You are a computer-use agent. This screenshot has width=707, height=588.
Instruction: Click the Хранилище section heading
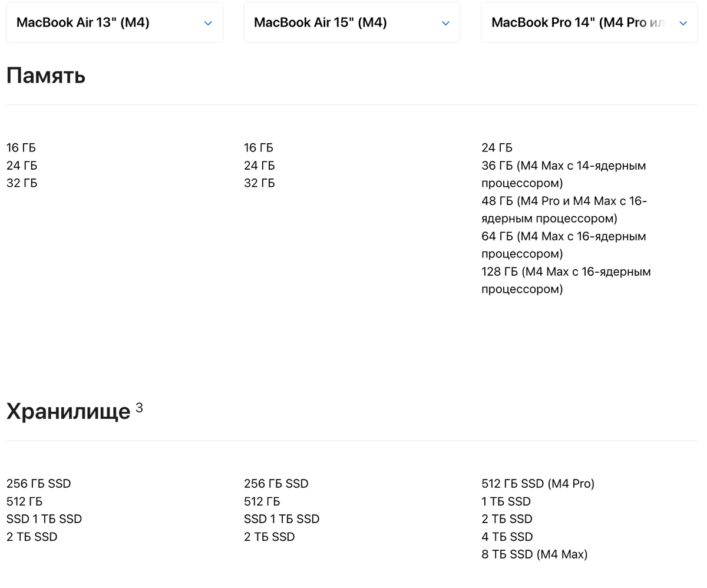coord(68,411)
